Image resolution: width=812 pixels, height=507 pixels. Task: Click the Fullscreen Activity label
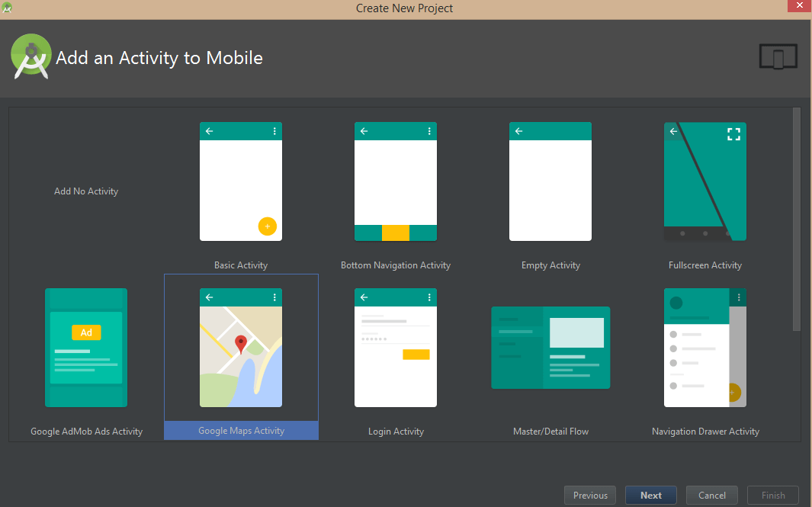point(705,265)
